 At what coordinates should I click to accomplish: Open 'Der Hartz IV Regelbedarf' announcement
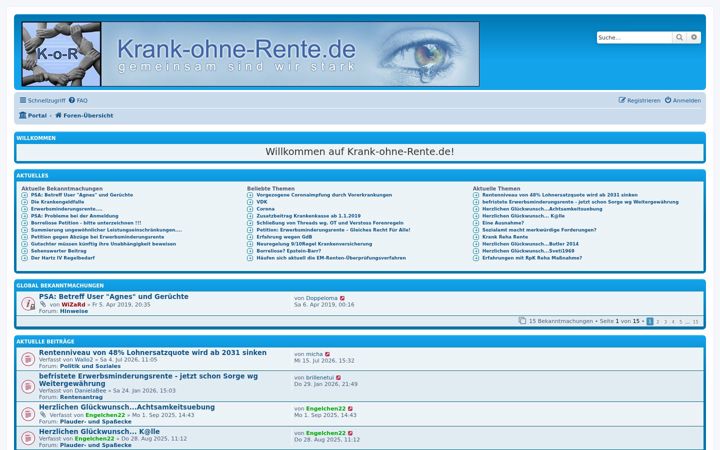pyautogui.click(x=62, y=258)
